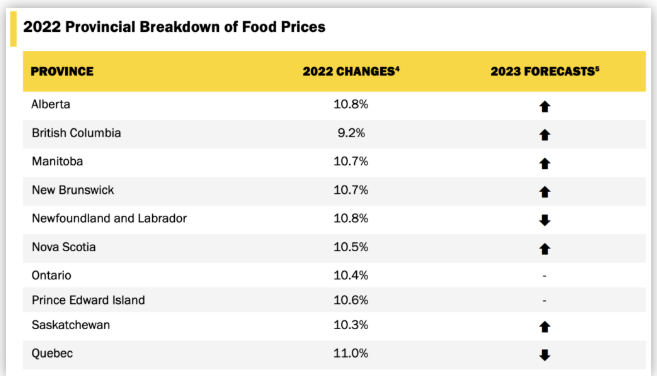Viewport: 657px width, 376px height.
Task: Click the PROVINCE column header
Action: point(62,71)
